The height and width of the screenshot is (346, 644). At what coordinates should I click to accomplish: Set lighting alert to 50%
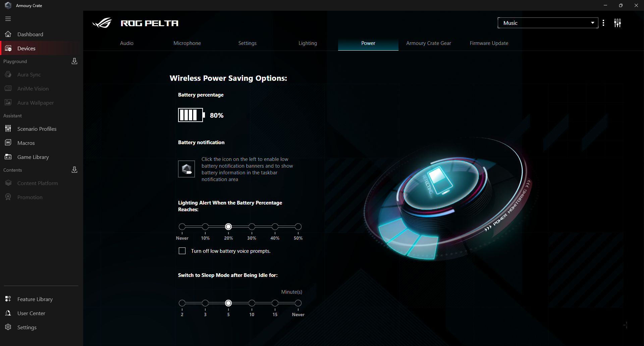(x=298, y=227)
